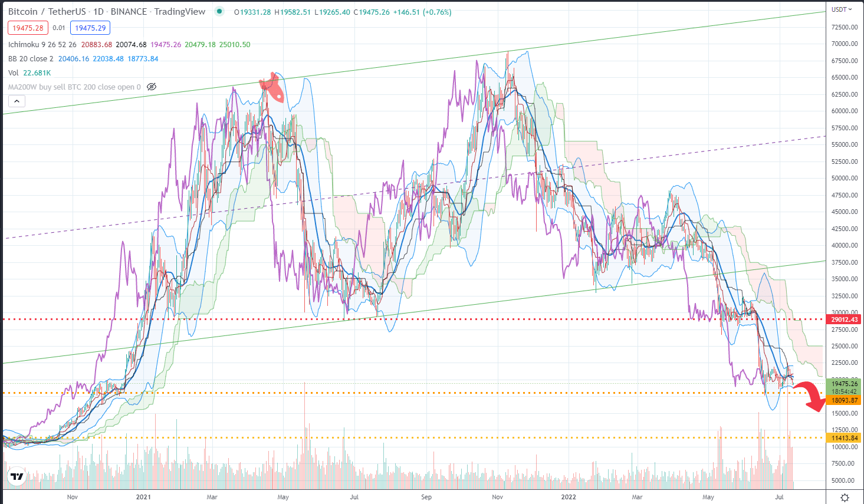Click the 72500.00 price axis label

(845, 27)
